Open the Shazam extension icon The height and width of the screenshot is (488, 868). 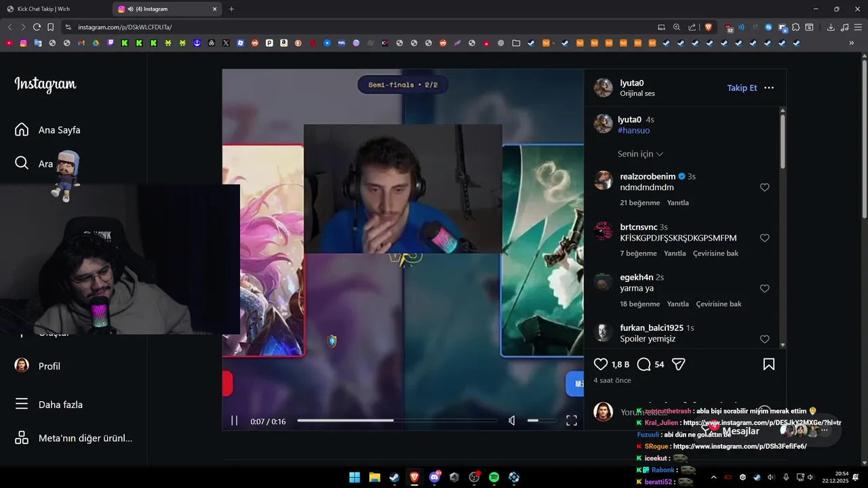768,27
